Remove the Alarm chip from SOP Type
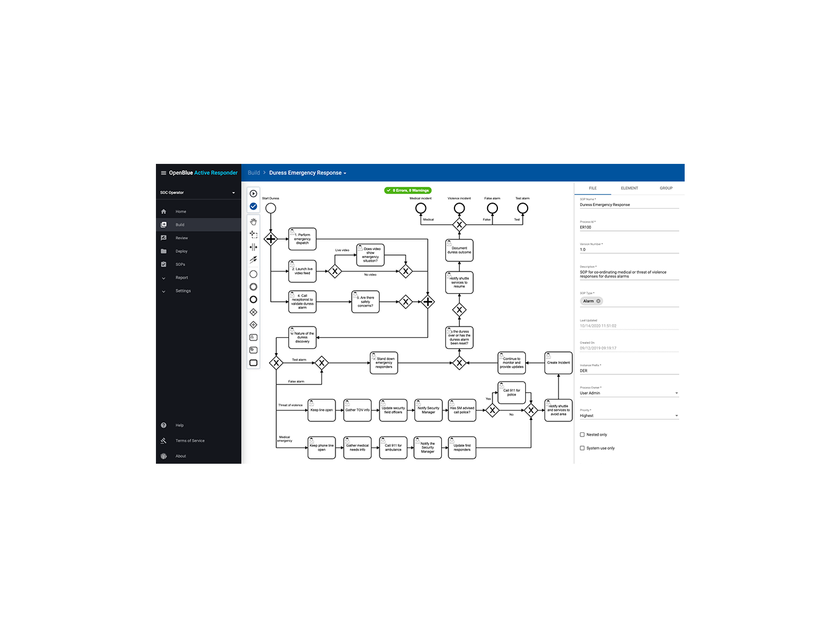The width and height of the screenshot is (840, 627). click(598, 301)
